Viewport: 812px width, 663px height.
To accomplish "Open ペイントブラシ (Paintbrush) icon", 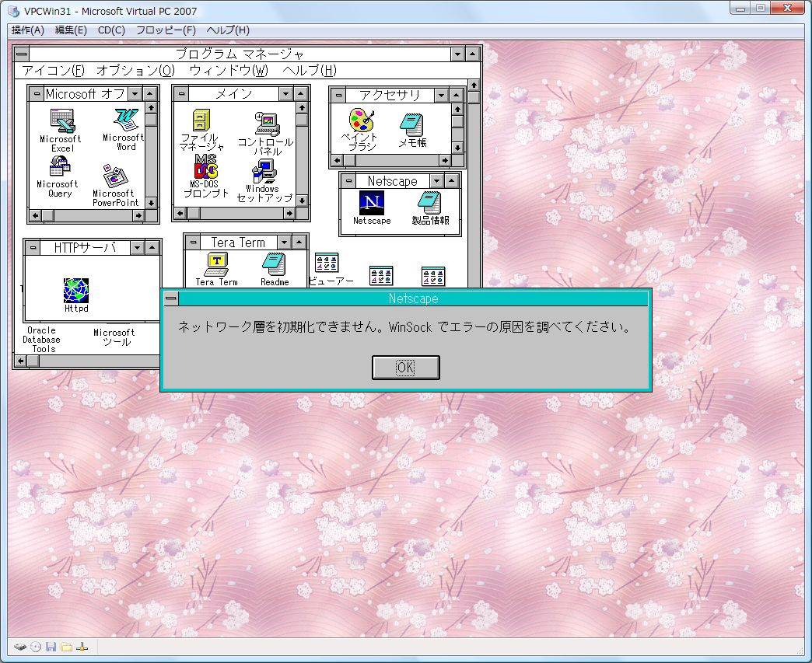I will pyautogui.click(x=361, y=120).
